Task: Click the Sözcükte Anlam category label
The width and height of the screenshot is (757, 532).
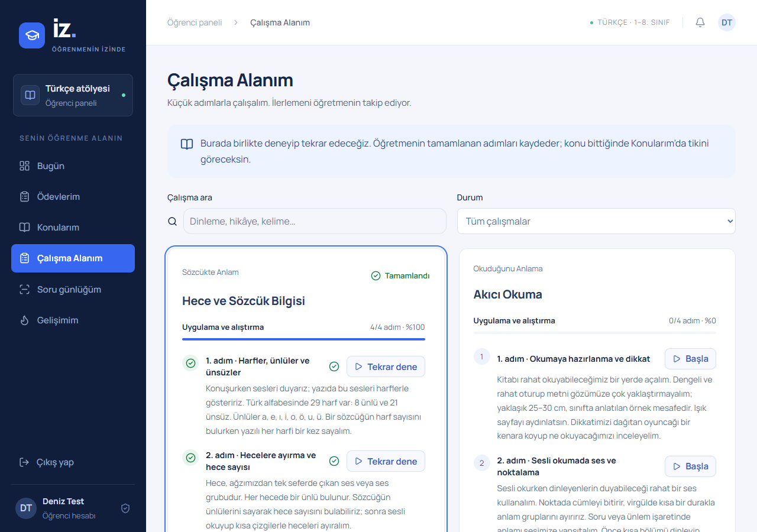Action: 211,273
